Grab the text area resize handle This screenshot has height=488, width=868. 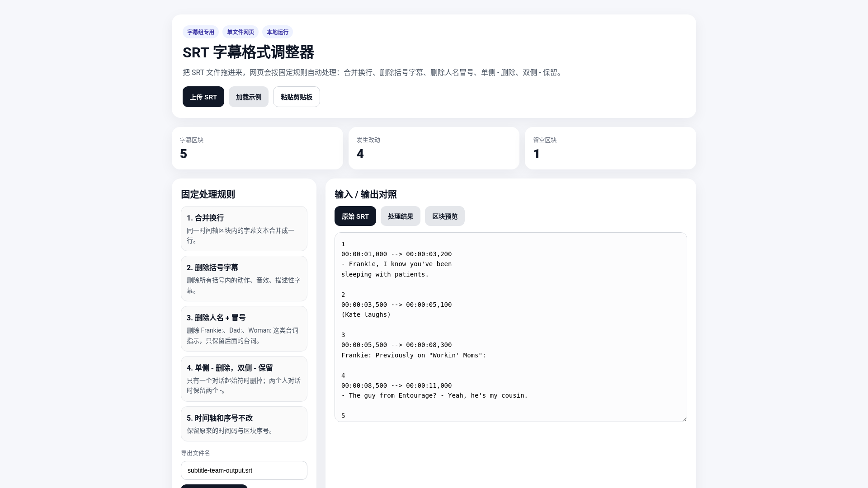coord(684,419)
